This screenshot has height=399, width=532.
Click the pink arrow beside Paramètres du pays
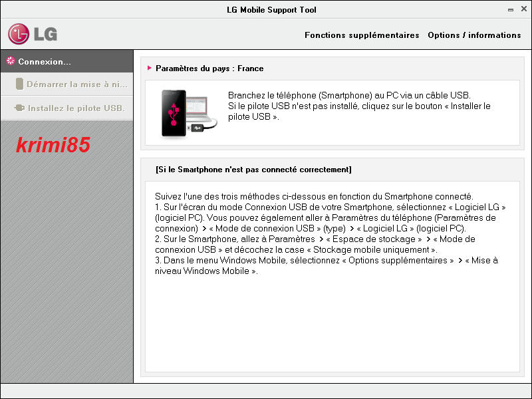pyautogui.click(x=149, y=68)
